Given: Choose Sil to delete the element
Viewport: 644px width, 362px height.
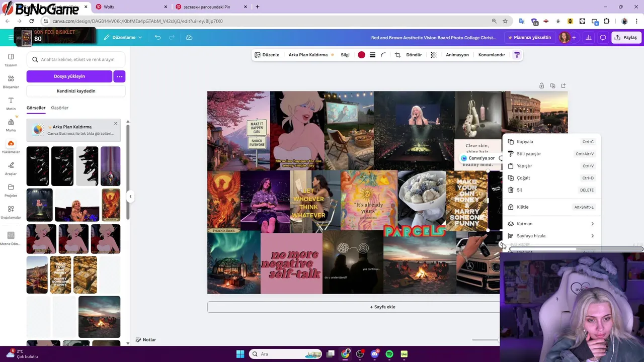Looking at the screenshot, I should point(551,190).
